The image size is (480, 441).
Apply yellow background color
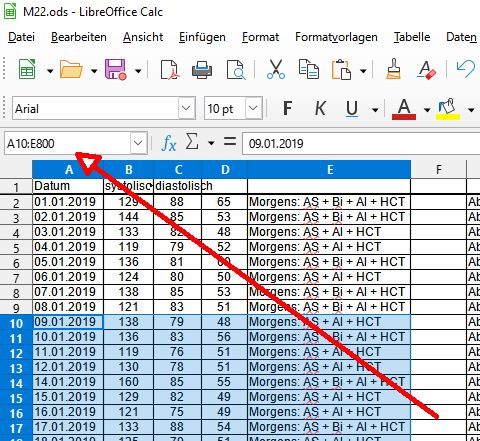pos(448,109)
